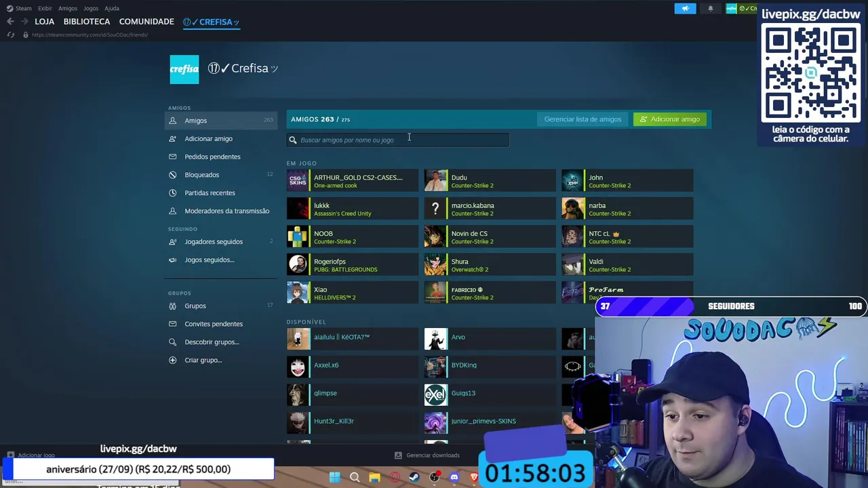This screenshot has width=868, height=488.
Task: Open the Jogos menu
Action: point(91,8)
